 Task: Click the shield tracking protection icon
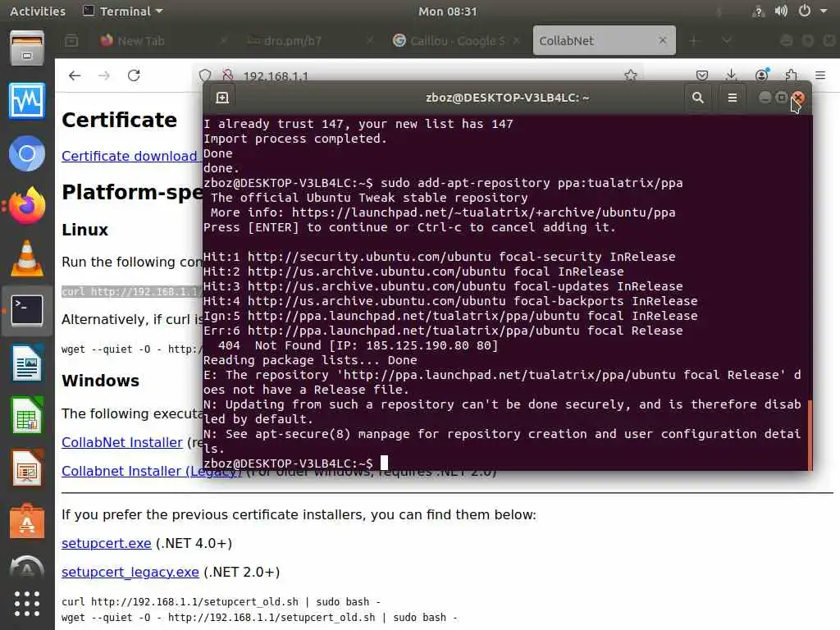click(x=205, y=75)
